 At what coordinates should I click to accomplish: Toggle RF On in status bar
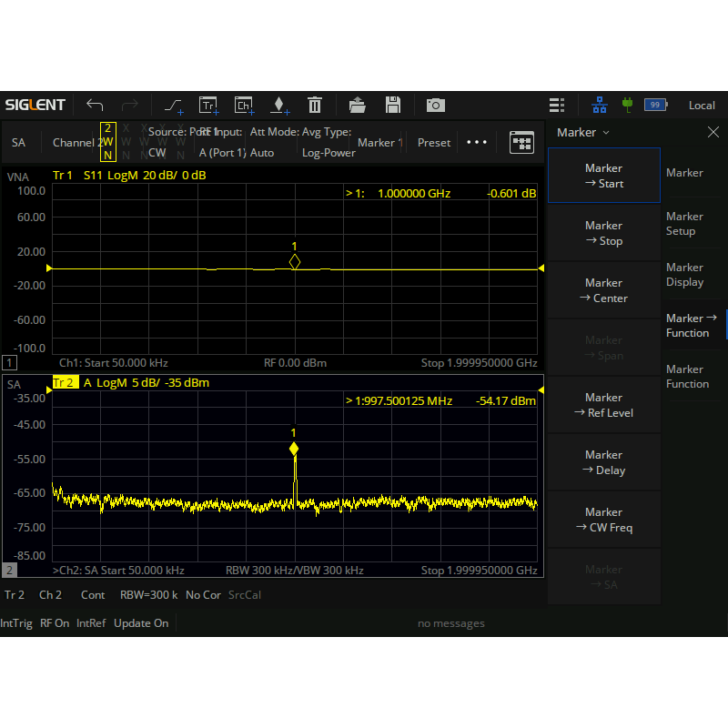[x=55, y=623]
